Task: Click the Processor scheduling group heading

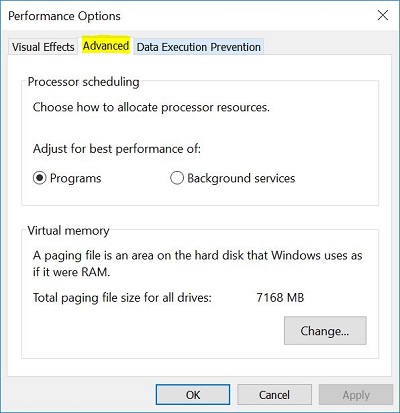Action: click(x=83, y=82)
